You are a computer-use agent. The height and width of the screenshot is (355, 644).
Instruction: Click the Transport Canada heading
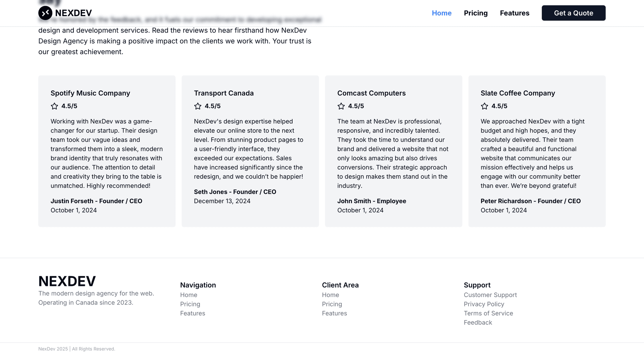pyautogui.click(x=224, y=93)
